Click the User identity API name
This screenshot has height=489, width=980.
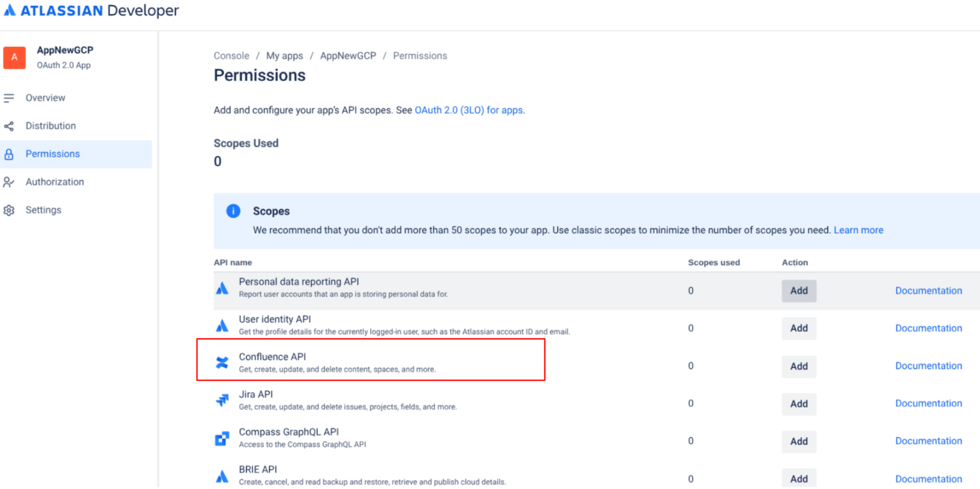tap(275, 319)
